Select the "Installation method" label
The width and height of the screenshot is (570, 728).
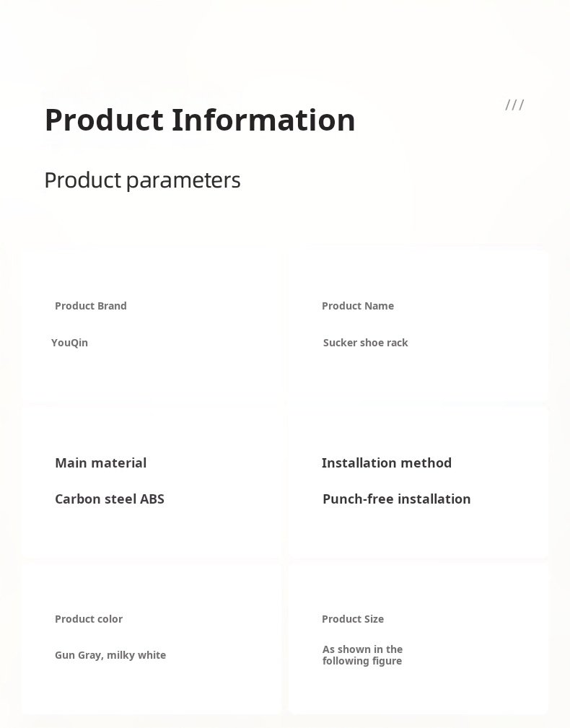387,463
